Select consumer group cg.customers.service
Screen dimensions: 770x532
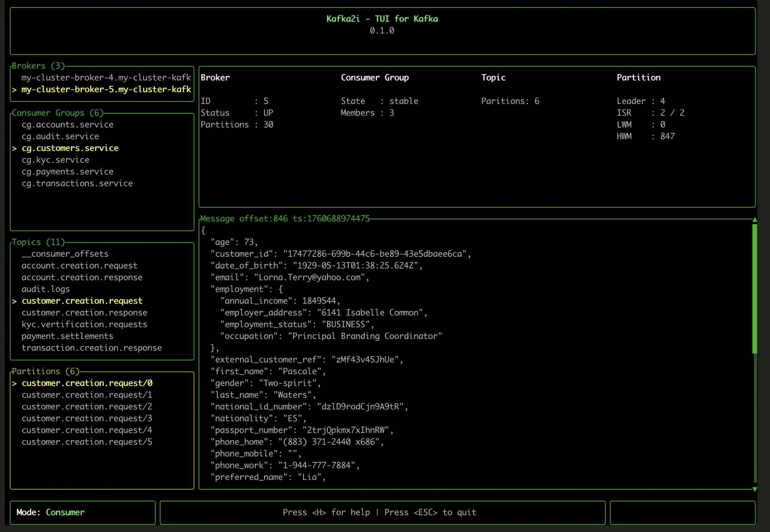click(x=70, y=148)
